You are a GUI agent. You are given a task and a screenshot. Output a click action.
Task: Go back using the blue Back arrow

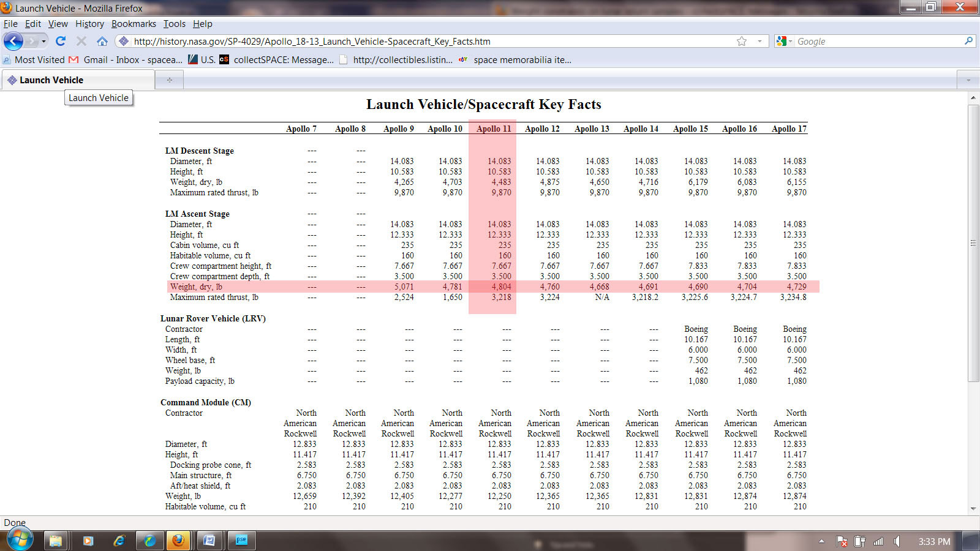coord(13,41)
